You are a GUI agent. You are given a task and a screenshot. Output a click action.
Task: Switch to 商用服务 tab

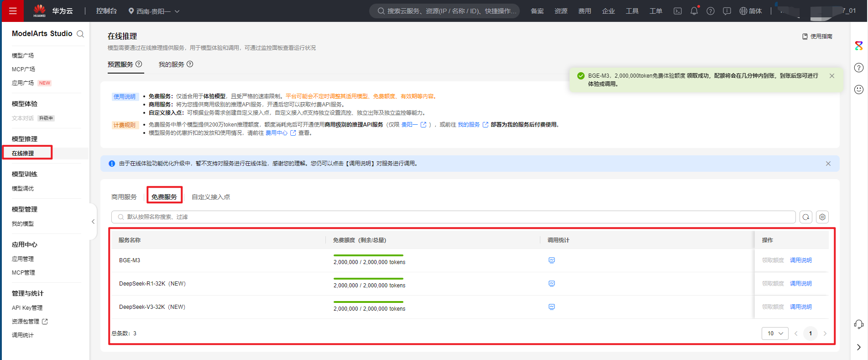(x=124, y=197)
